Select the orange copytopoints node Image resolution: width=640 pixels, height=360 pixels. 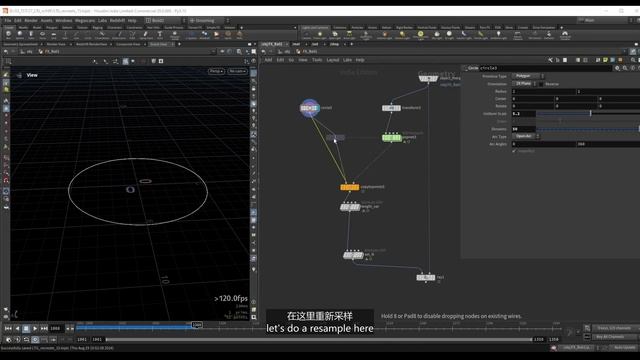[350, 187]
